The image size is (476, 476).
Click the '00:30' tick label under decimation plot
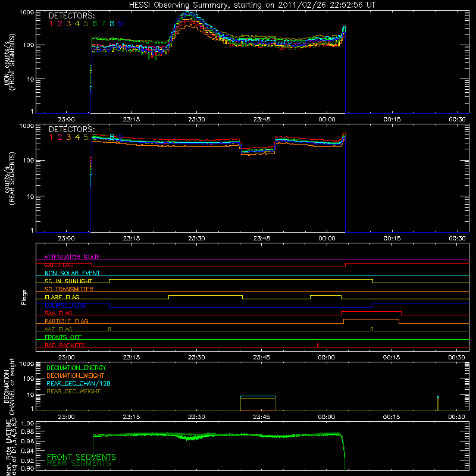click(456, 417)
